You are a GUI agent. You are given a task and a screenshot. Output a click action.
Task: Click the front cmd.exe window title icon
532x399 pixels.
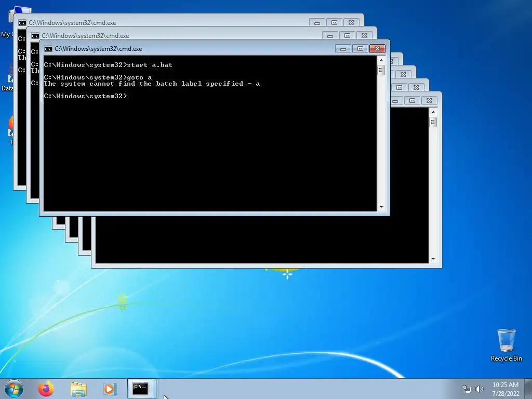48,49
